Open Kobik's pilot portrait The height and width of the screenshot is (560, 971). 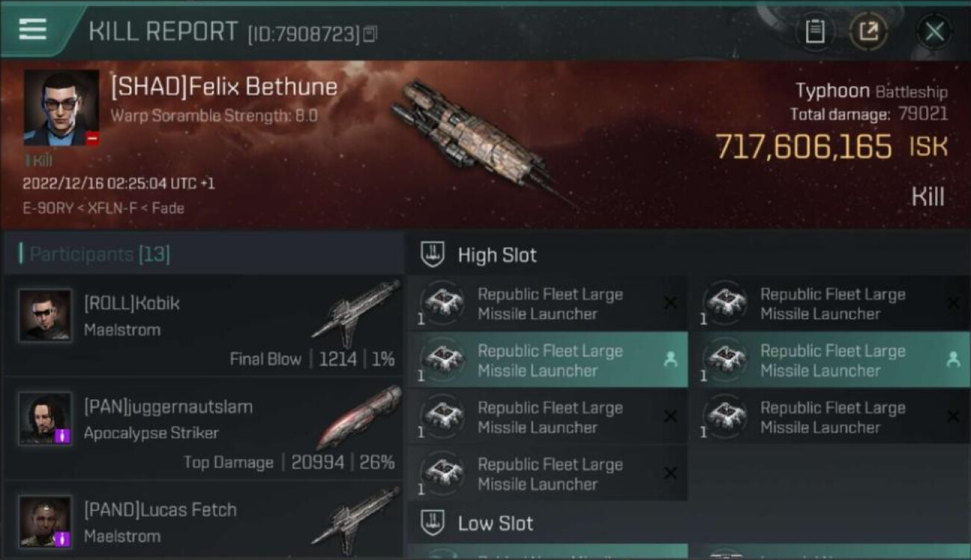[x=46, y=315]
